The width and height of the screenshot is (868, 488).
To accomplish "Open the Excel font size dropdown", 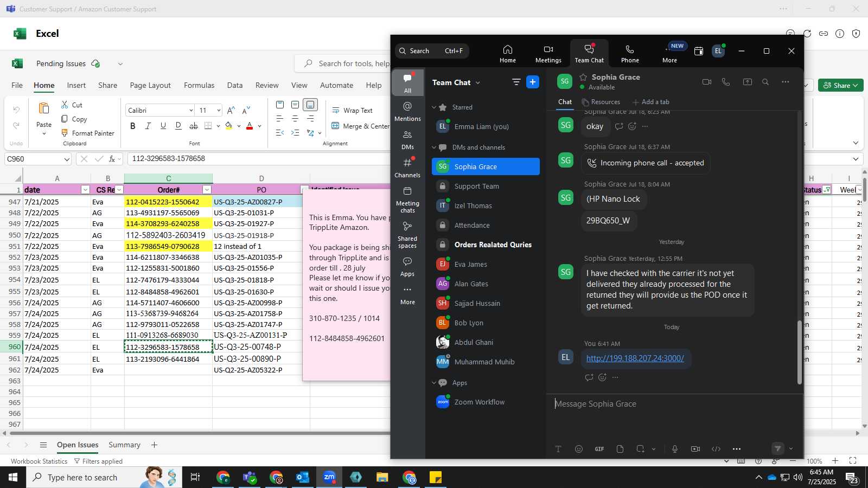I will point(219,111).
